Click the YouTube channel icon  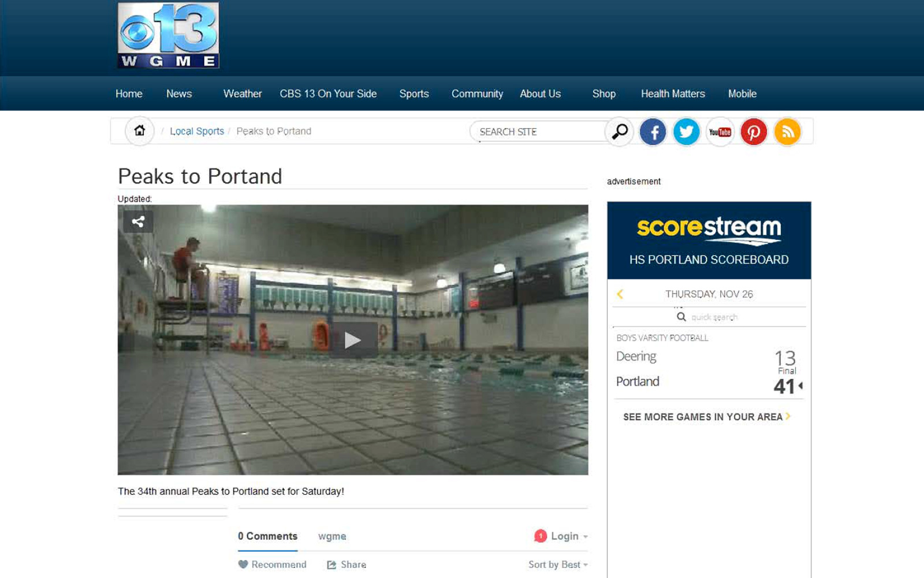point(720,132)
